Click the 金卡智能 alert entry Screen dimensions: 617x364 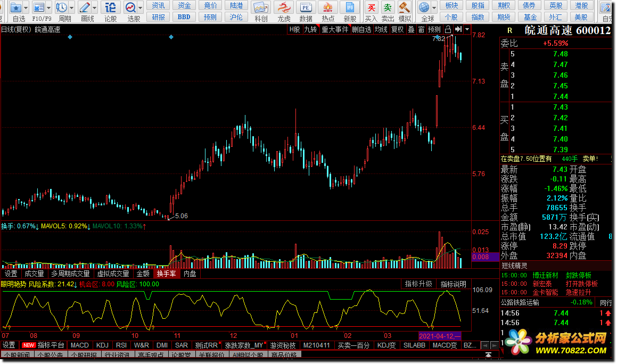(x=545, y=292)
